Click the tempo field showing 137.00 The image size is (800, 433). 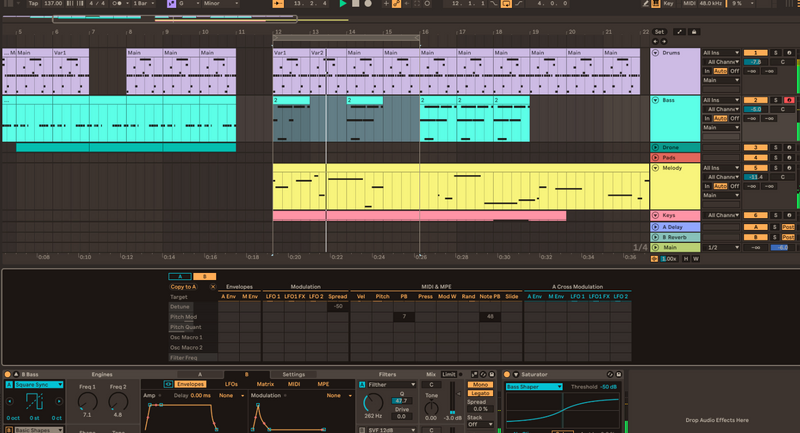53,4
